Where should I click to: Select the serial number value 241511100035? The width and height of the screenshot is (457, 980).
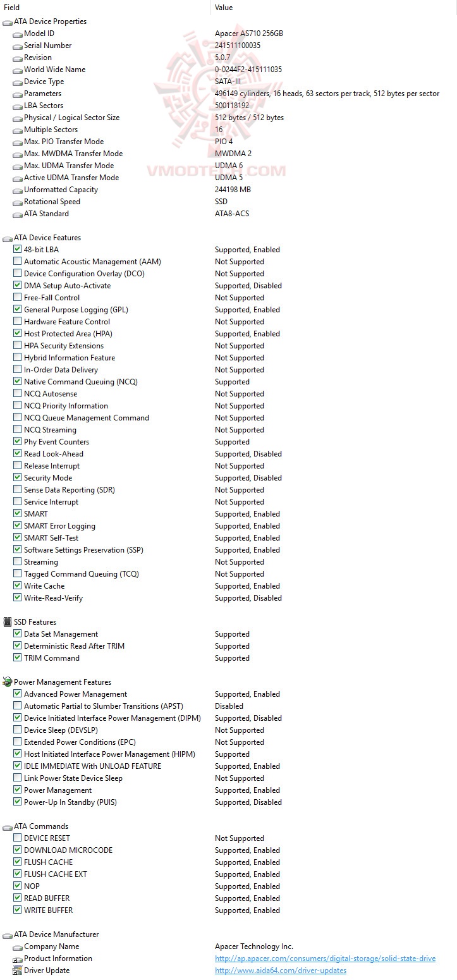(x=238, y=46)
